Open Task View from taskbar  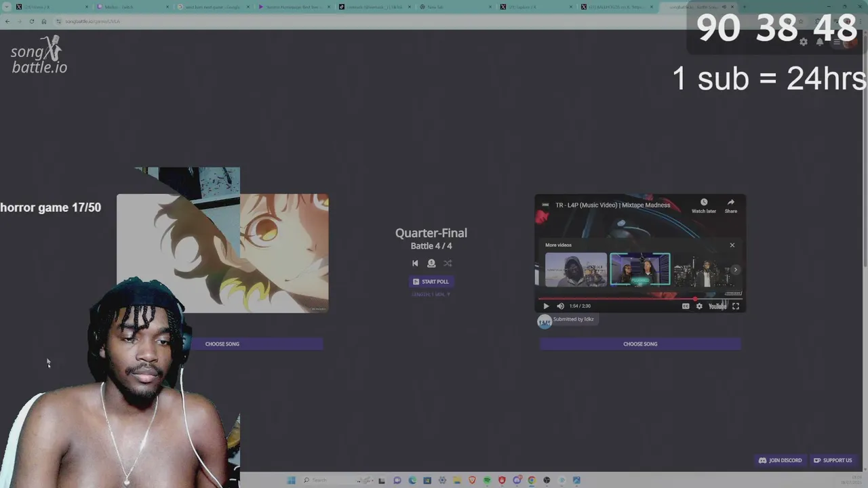[x=382, y=481]
